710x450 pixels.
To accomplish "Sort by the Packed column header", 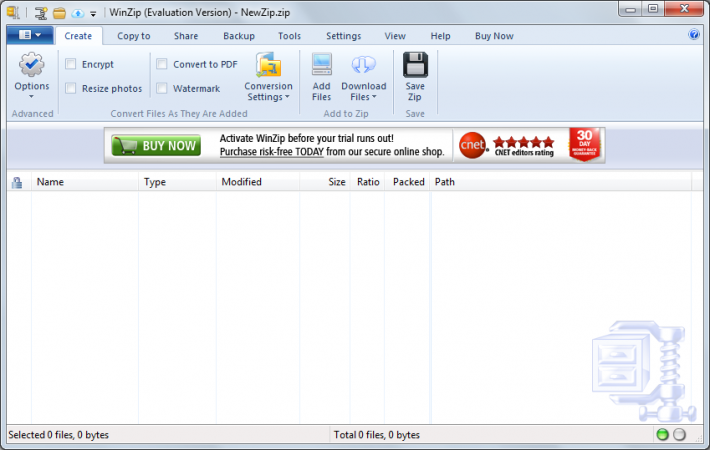I will click(407, 182).
